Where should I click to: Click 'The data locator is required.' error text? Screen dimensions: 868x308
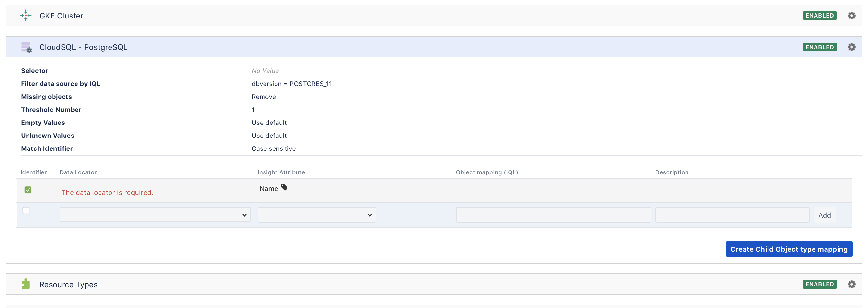(x=107, y=192)
